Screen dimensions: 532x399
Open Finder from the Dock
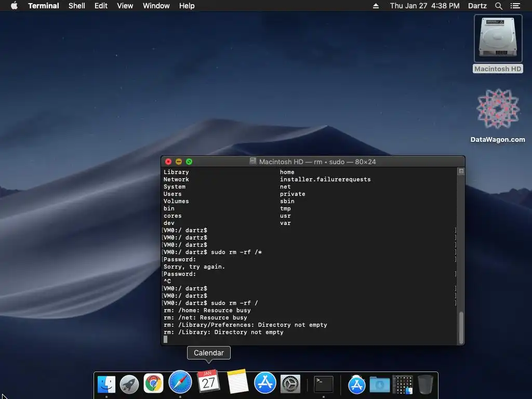[x=107, y=384]
